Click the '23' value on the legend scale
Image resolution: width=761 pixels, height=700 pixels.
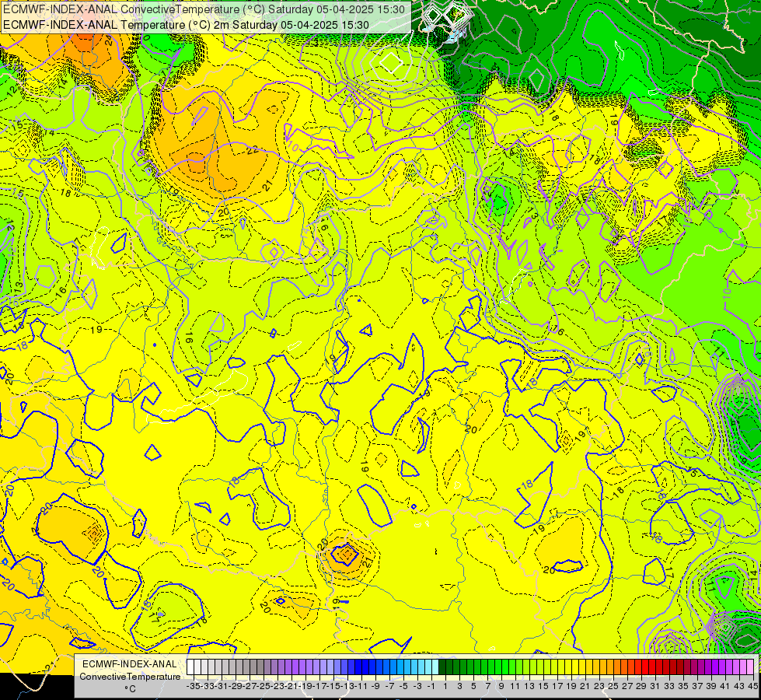click(599, 686)
